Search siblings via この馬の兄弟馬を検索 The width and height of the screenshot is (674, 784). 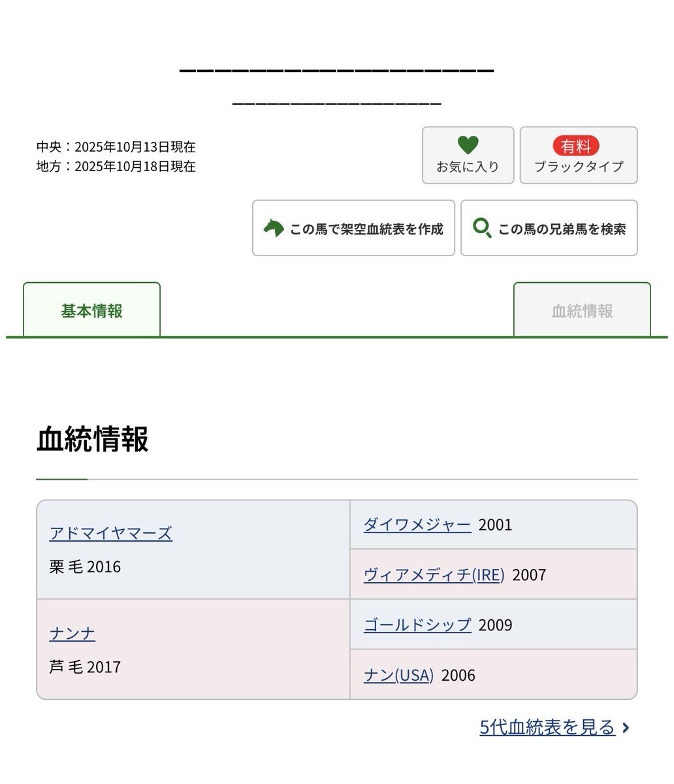tap(549, 228)
